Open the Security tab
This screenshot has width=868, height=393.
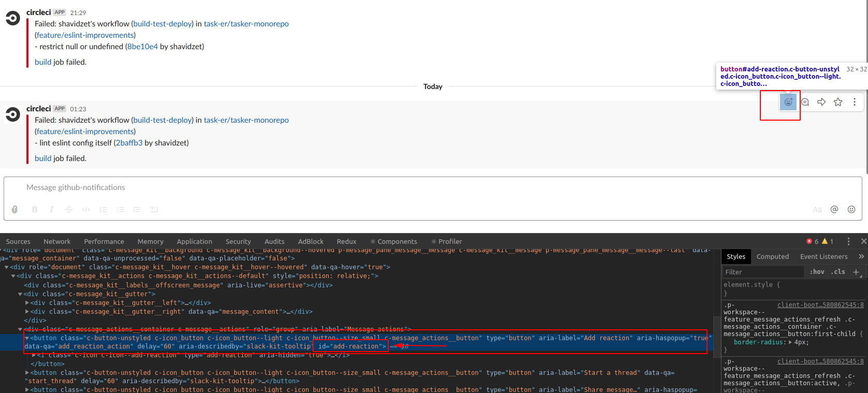pyautogui.click(x=238, y=241)
